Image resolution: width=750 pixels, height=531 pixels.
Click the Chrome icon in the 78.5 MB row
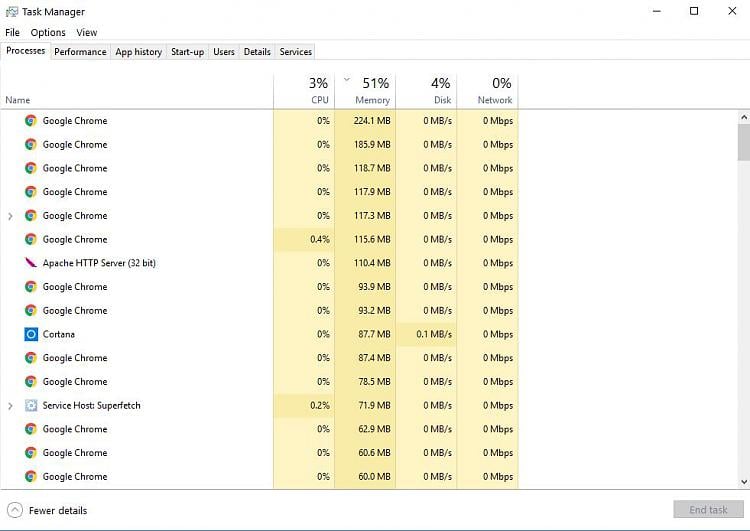click(31, 381)
